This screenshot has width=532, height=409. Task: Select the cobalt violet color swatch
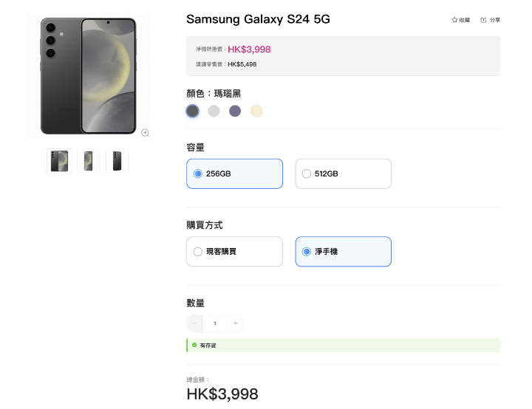tap(235, 111)
